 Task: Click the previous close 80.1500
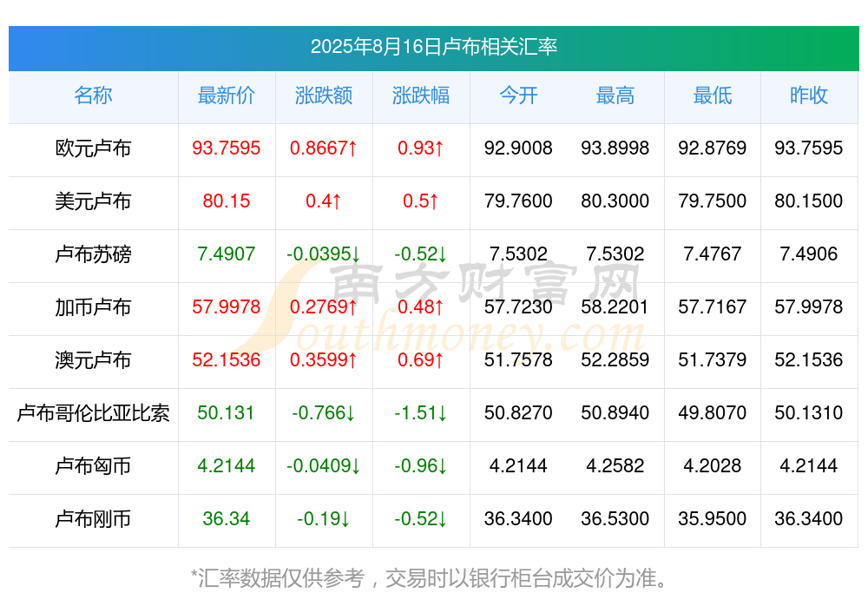point(809,201)
